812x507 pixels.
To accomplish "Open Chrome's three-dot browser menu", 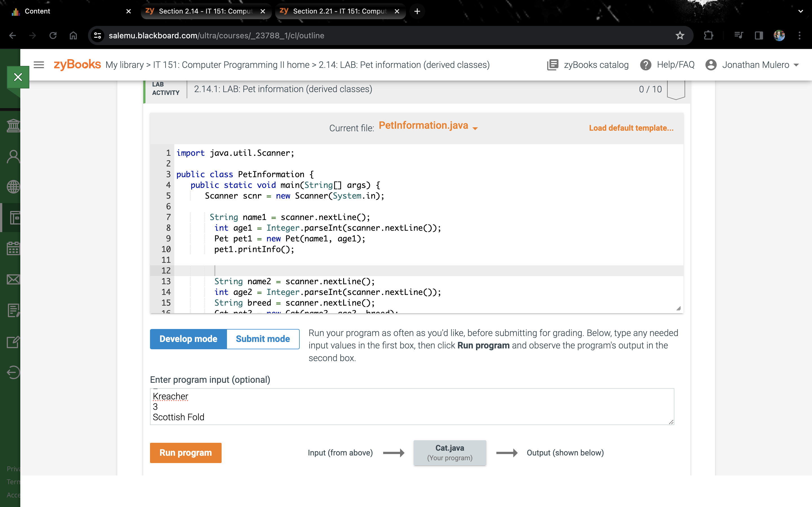I will coord(800,35).
